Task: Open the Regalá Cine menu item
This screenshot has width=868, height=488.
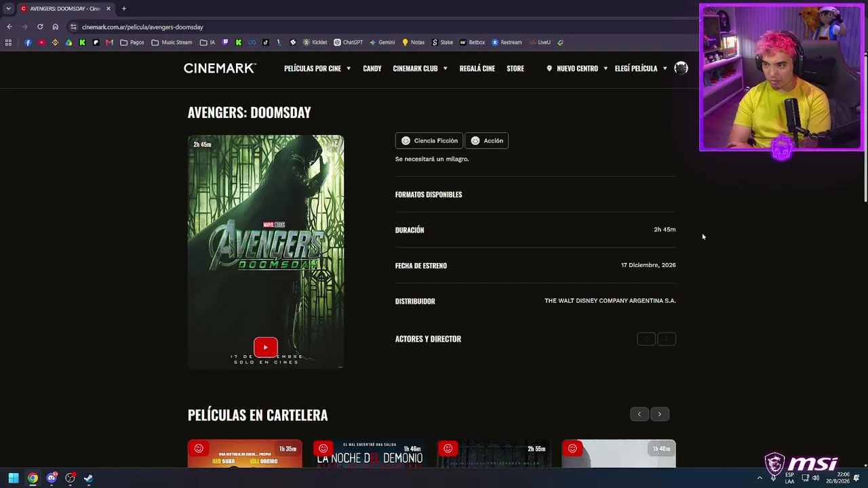Action: click(x=477, y=68)
